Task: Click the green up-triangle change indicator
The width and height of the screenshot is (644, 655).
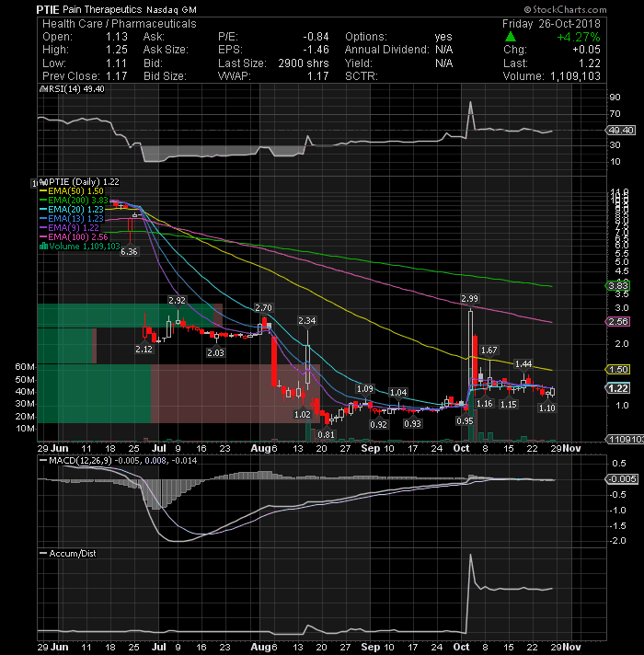Action: (511, 37)
